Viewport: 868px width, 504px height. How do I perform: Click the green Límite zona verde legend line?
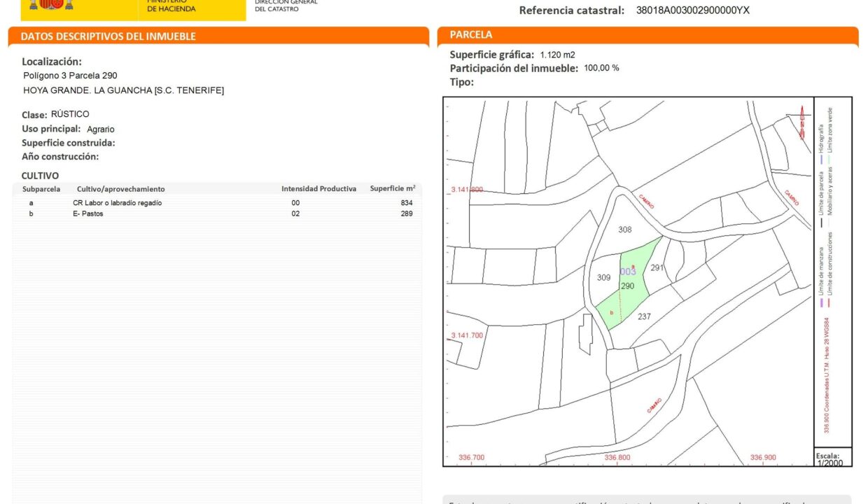(x=830, y=158)
